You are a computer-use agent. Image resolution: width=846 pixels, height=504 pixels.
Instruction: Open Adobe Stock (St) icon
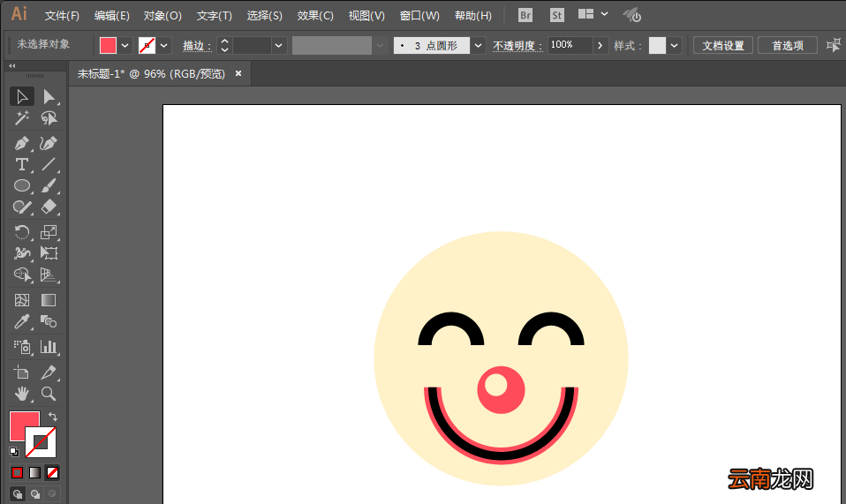557,15
